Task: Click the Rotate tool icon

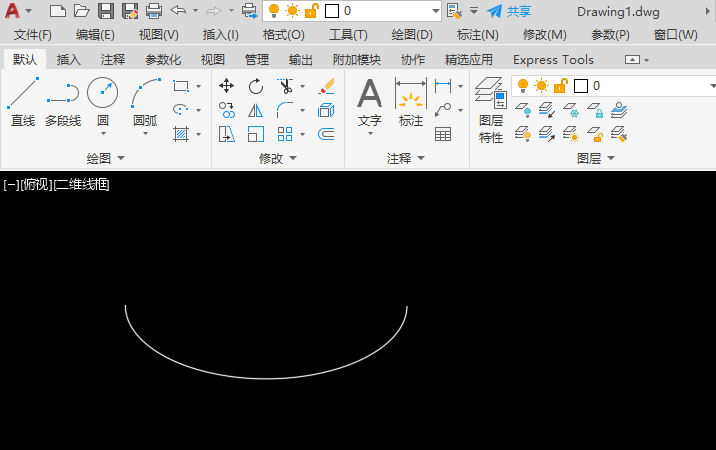Action: (x=256, y=86)
